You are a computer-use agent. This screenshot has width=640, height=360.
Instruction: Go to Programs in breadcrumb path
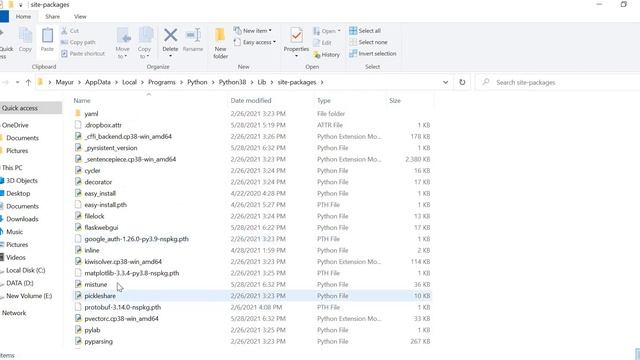[x=162, y=82]
